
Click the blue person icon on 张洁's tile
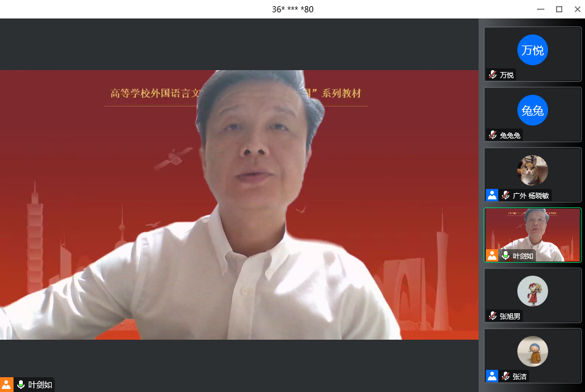coord(492,376)
